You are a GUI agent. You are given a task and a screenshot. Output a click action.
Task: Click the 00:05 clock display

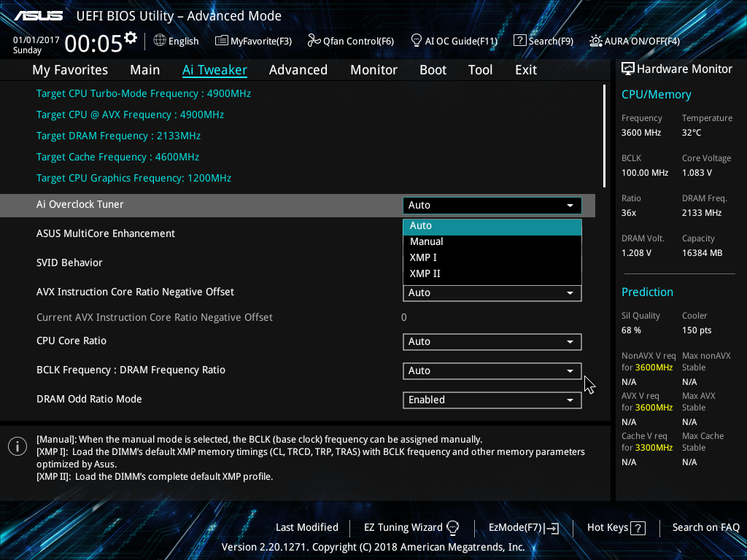pos(94,43)
